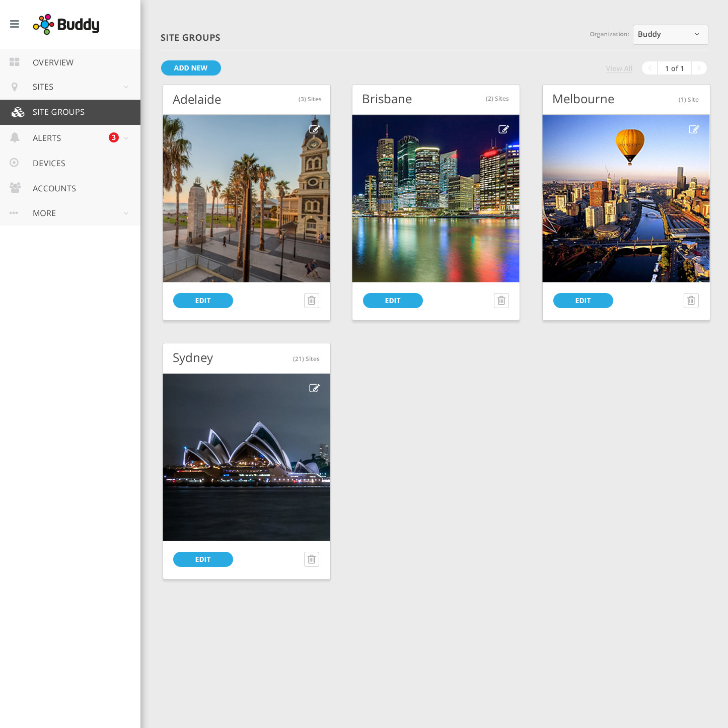728x728 pixels.
Task: Click Edit on the Adelaide card
Action: pos(203,301)
